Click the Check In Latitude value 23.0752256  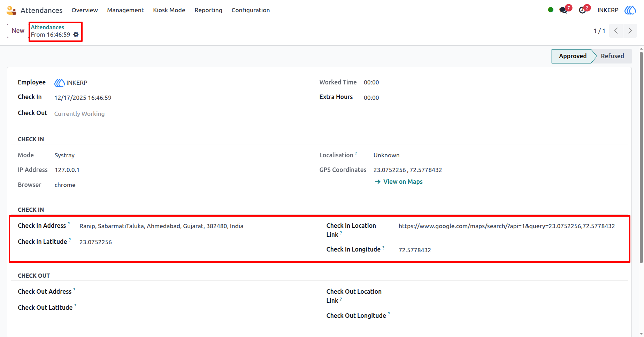(95, 242)
